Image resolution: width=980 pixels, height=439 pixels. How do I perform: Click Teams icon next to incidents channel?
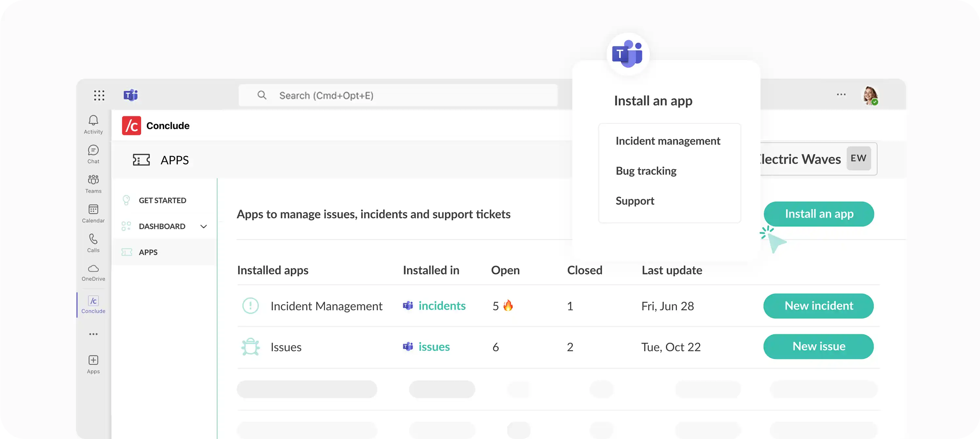(x=408, y=305)
